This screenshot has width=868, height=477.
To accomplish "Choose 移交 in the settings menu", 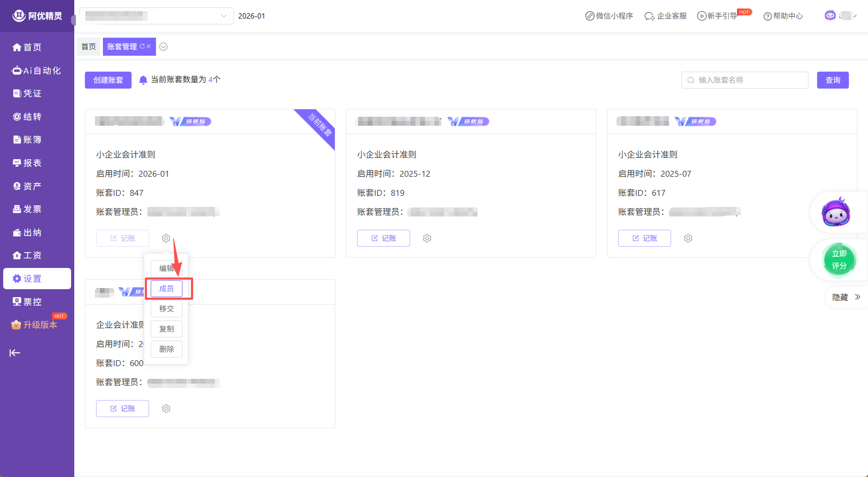I will pos(167,309).
